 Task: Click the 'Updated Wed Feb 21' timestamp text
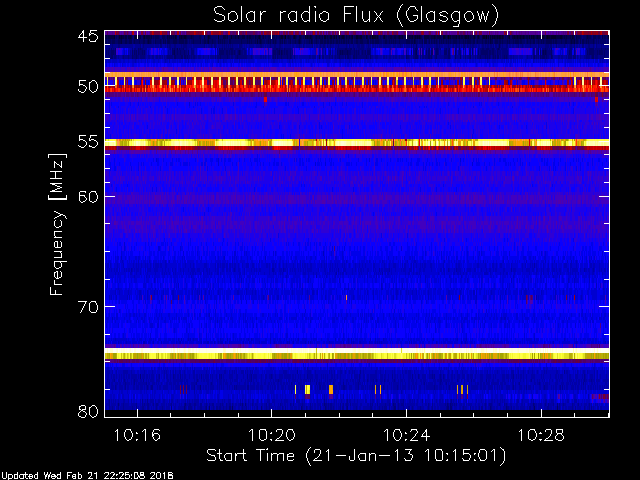click(x=87, y=476)
